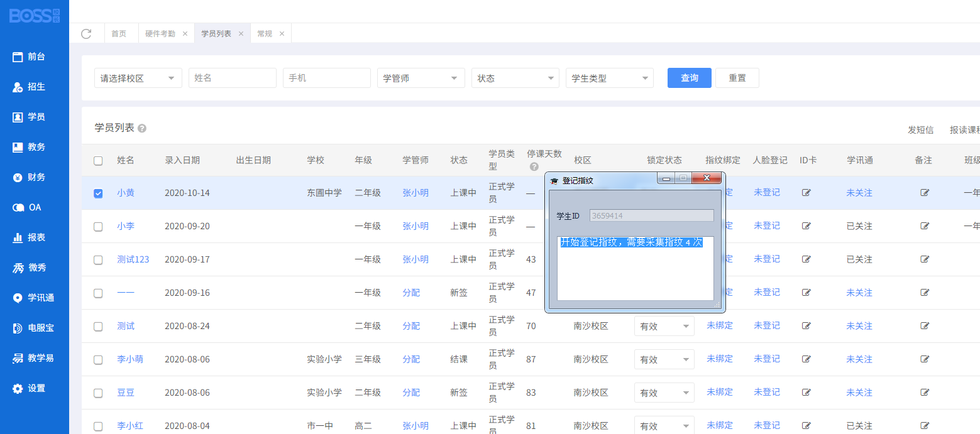
Task: Check the 小李 row checkbox
Action: tap(98, 227)
